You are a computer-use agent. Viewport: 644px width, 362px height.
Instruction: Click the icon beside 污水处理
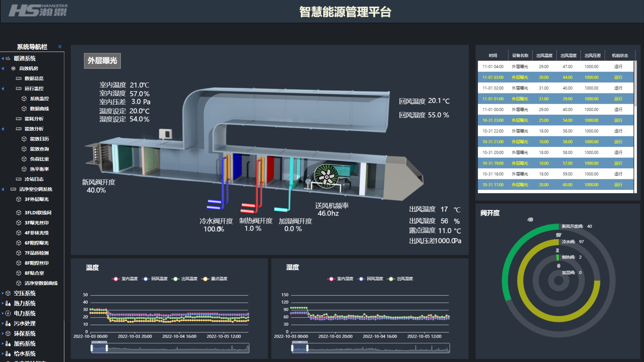pyautogui.click(x=8, y=323)
